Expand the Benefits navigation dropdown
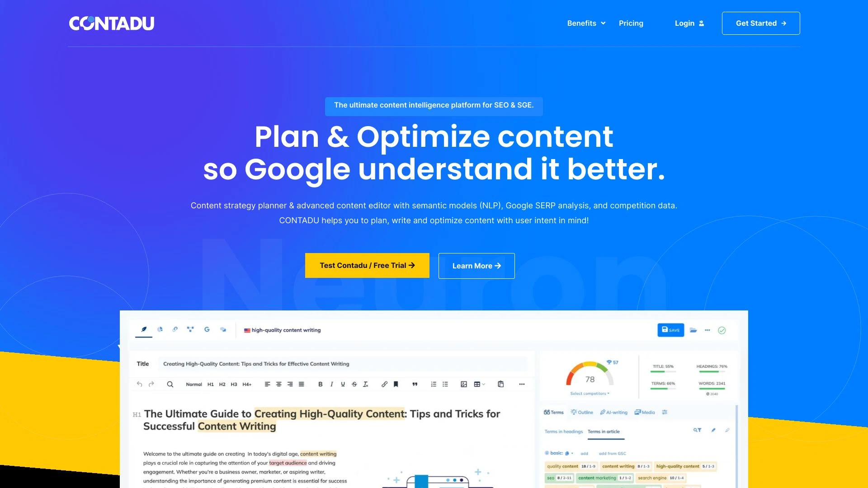Screen dimensions: 868x488 click(585, 23)
